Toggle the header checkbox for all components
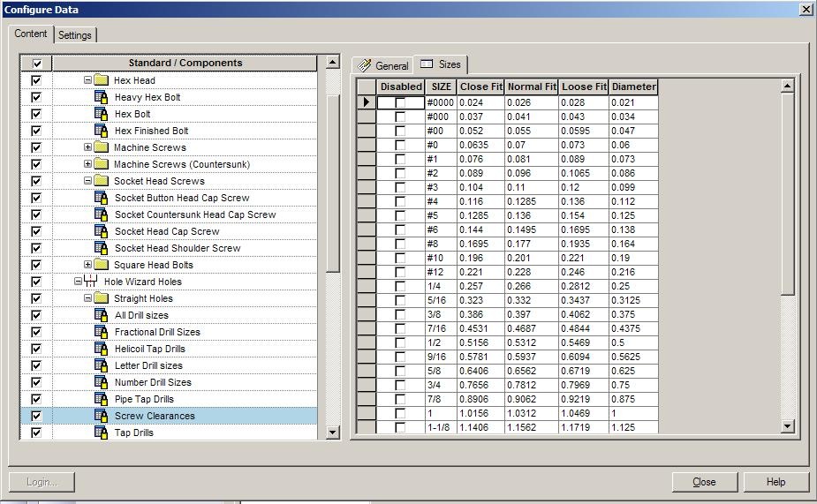 36,64
